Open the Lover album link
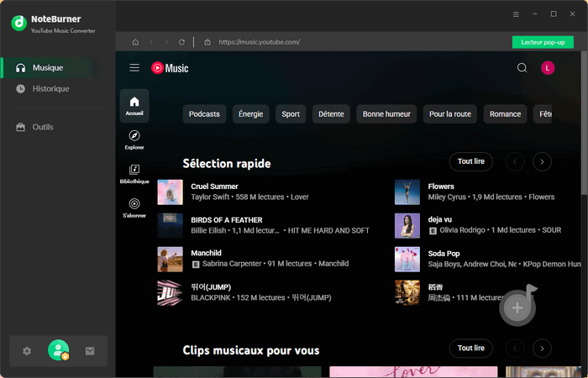This screenshot has height=378, width=588. click(300, 197)
